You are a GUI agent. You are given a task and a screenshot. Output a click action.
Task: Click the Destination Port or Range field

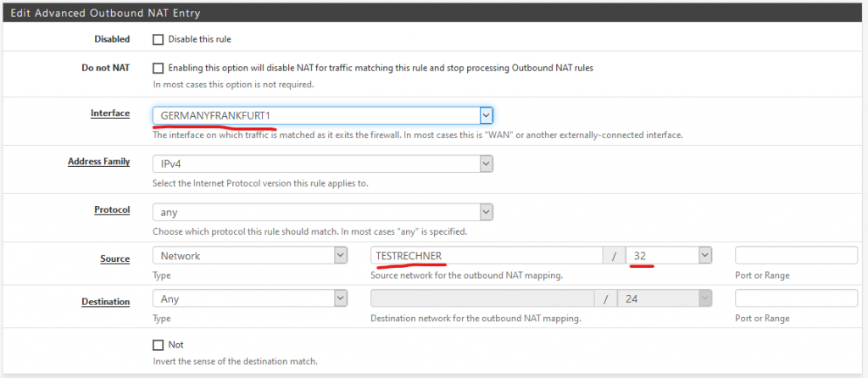coord(796,299)
